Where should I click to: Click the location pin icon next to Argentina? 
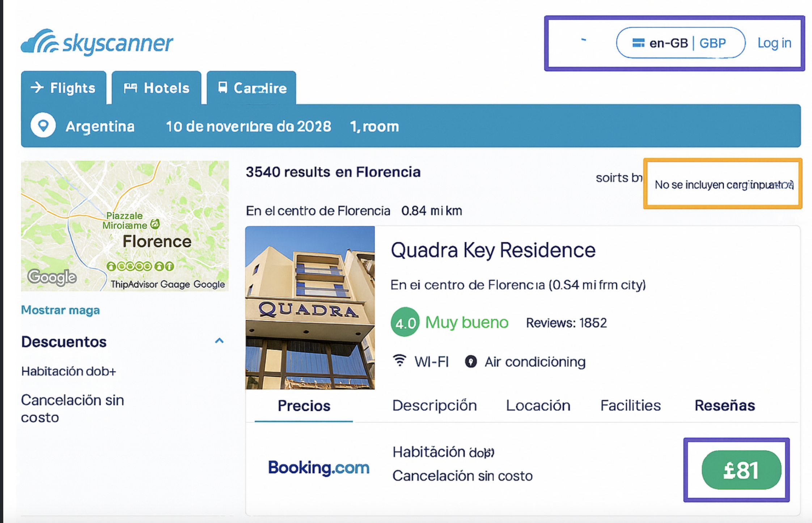[x=43, y=126]
